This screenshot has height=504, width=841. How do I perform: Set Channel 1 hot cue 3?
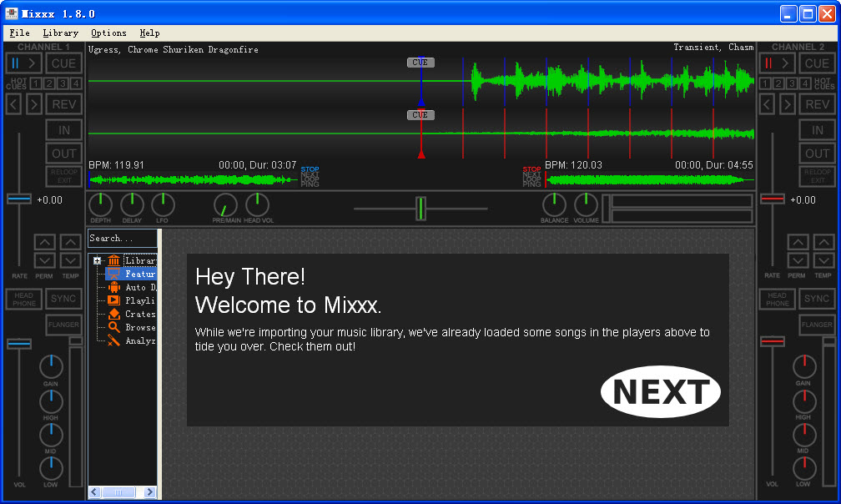pos(63,83)
